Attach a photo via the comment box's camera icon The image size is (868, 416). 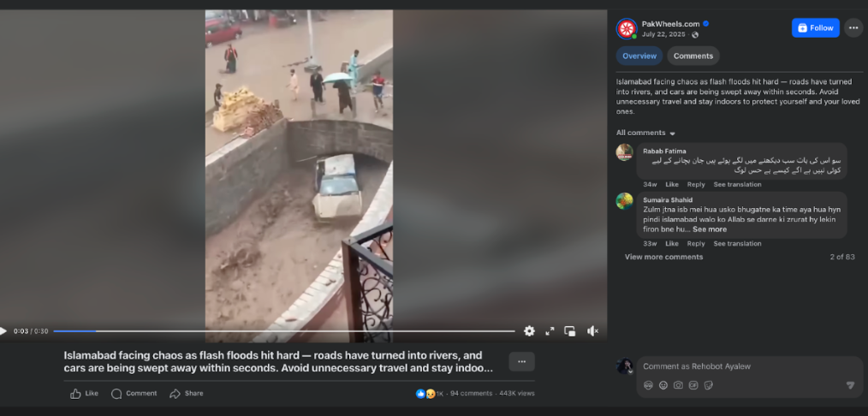[678, 385]
